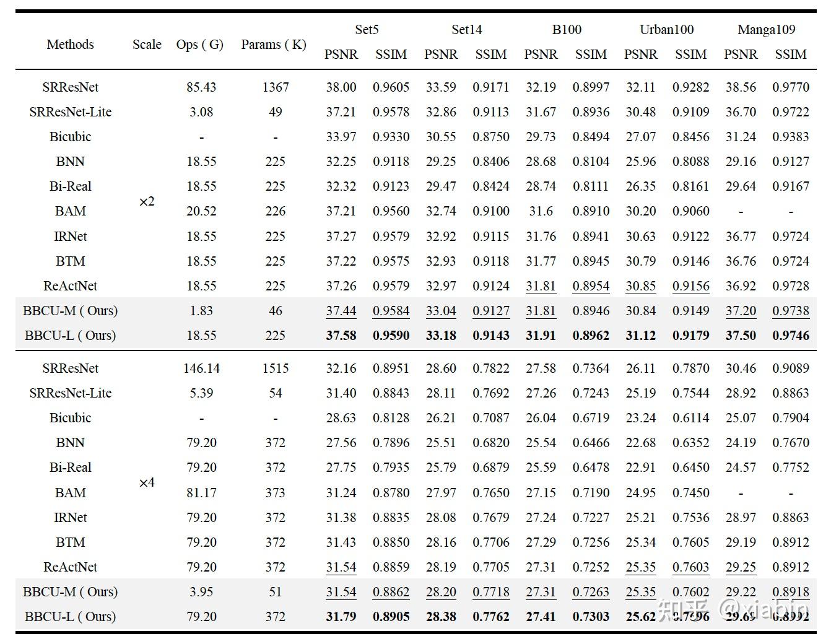This screenshot has width=831, height=644.
Task: Click the Ops (G) column header
Action: [x=200, y=45]
